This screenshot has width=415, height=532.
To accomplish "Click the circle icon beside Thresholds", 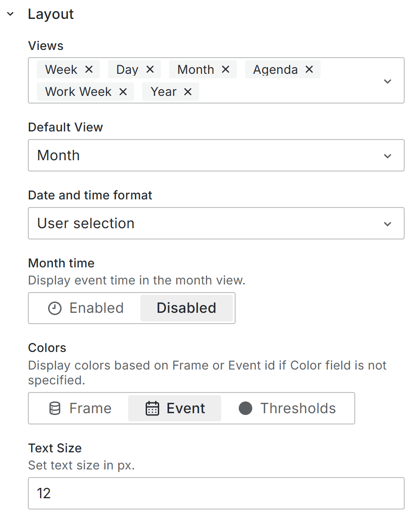I will 245,409.
